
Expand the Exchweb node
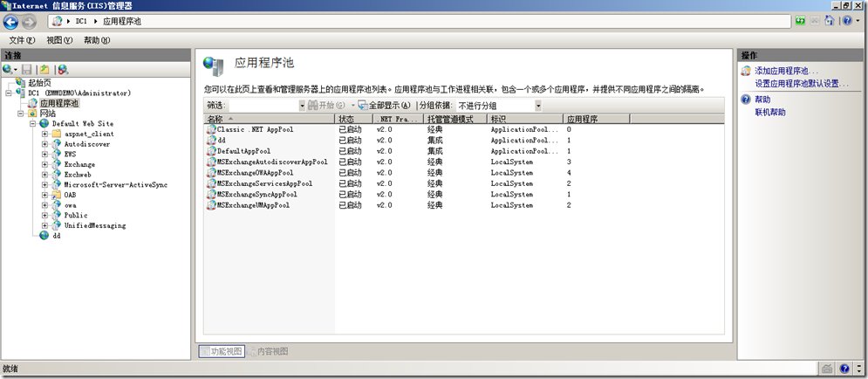click(44, 175)
